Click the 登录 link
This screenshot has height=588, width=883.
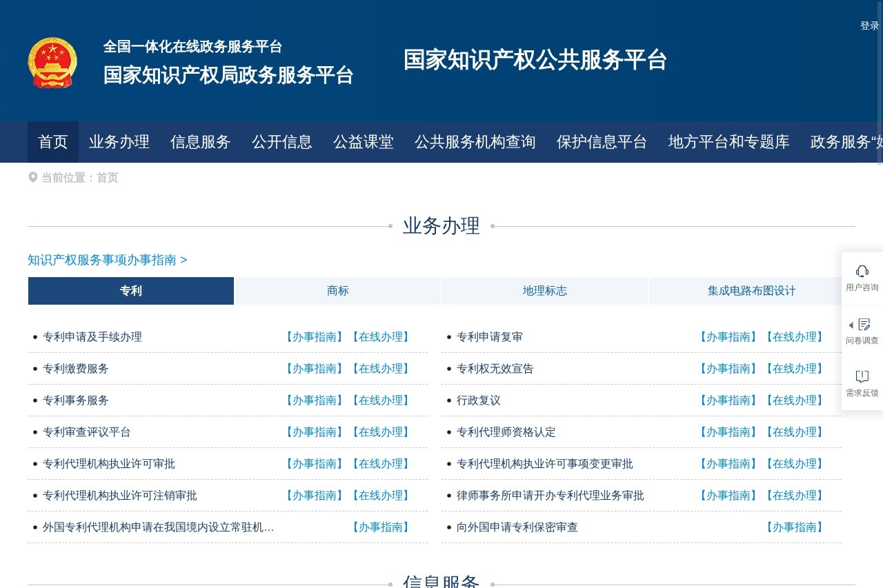tap(869, 26)
